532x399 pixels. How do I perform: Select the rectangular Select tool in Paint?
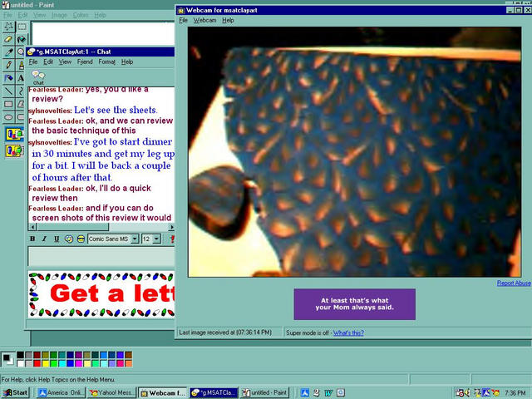[22, 27]
